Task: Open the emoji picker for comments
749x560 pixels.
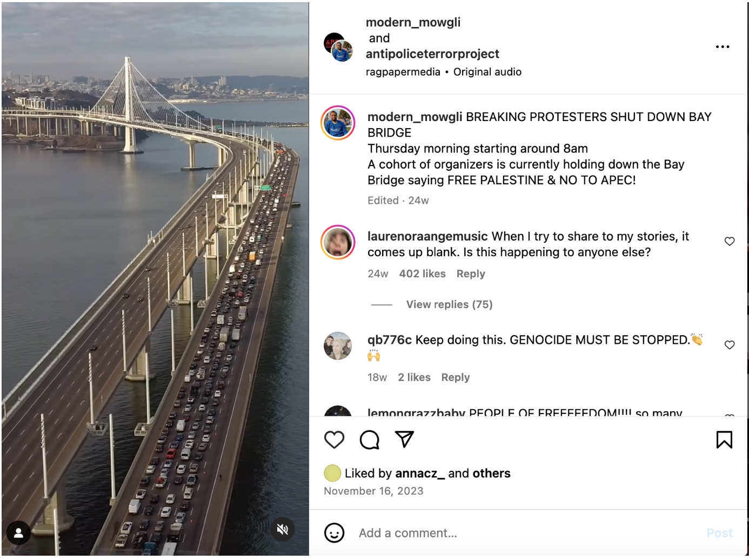Action: click(x=334, y=533)
